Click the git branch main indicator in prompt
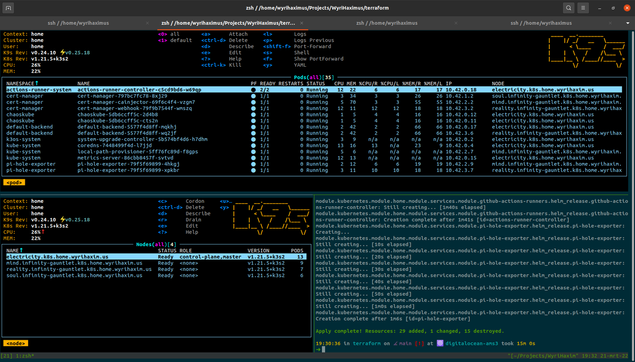 click(x=403, y=343)
